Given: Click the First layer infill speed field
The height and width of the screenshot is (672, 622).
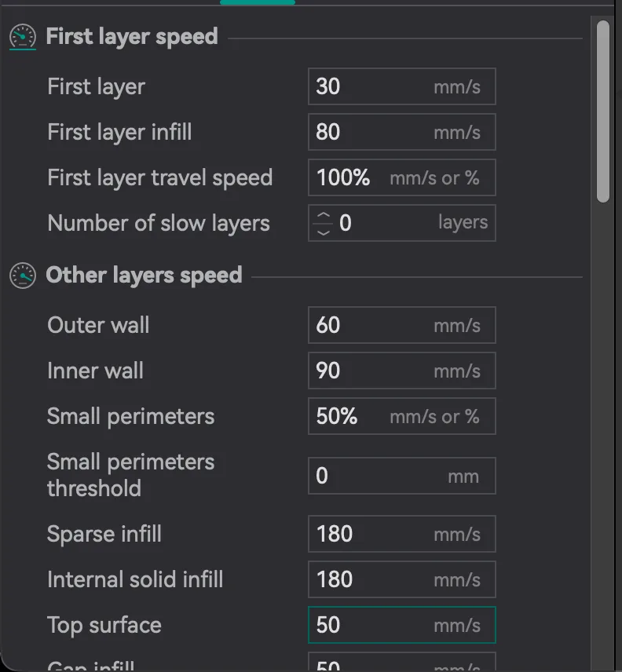Looking at the screenshot, I should (401, 132).
